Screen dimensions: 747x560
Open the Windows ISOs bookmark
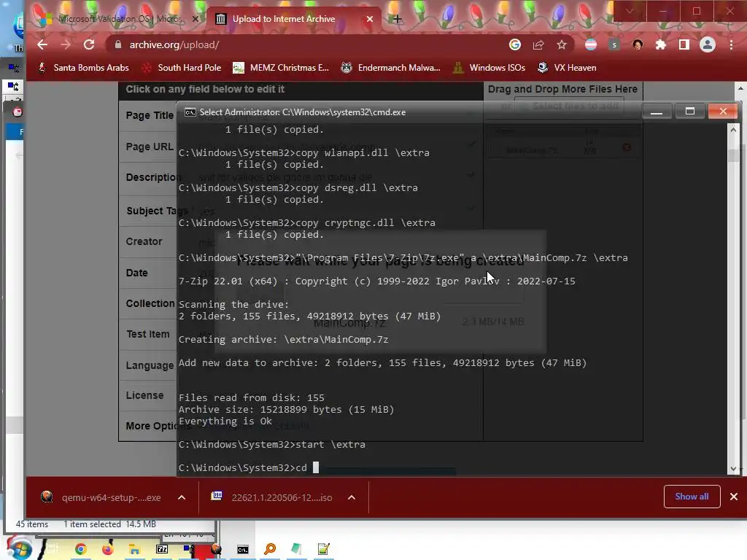click(489, 68)
